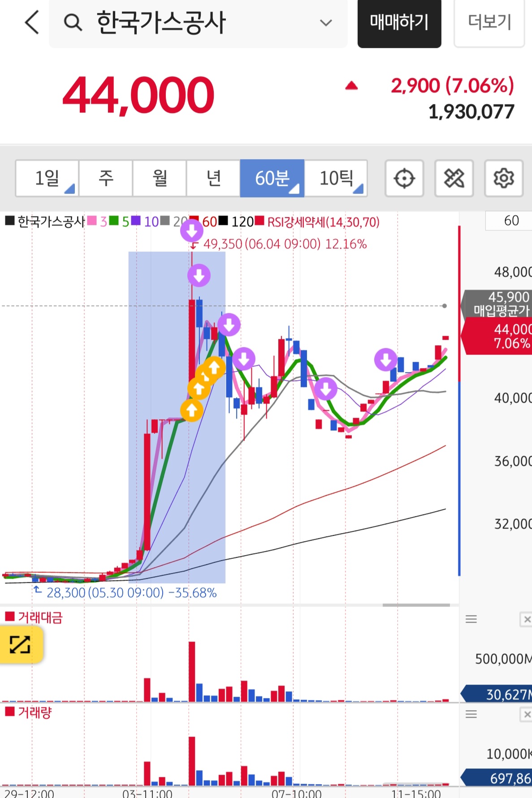
Task: Tap the 한국가스공사 legend entry
Action: (x=45, y=221)
